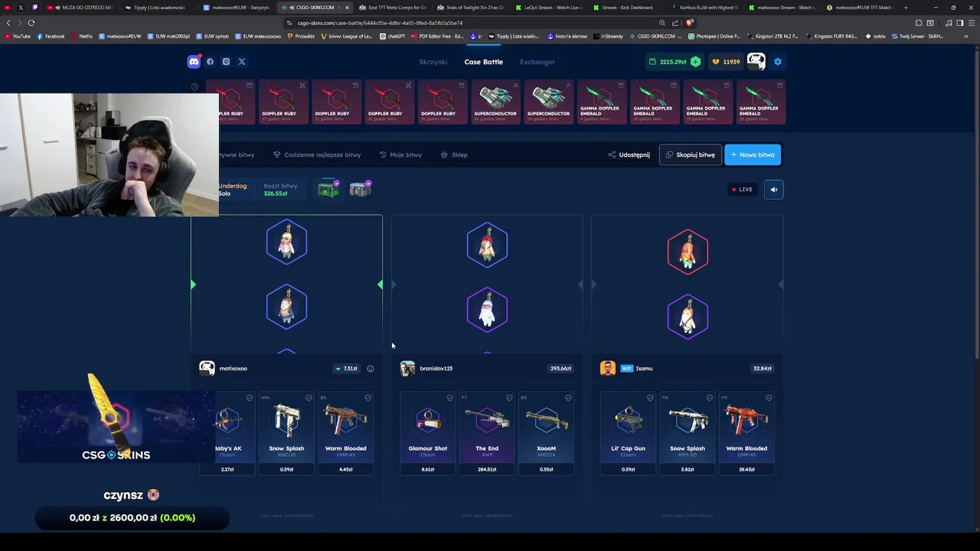The image size is (980, 551).
Task: Select the Case Battle navigation tab
Action: [483, 61]
